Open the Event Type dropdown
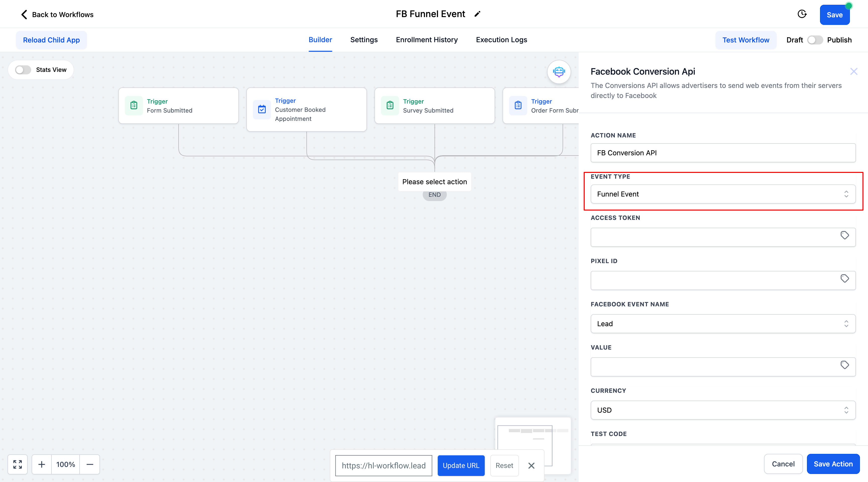 (x=723, y=194)
